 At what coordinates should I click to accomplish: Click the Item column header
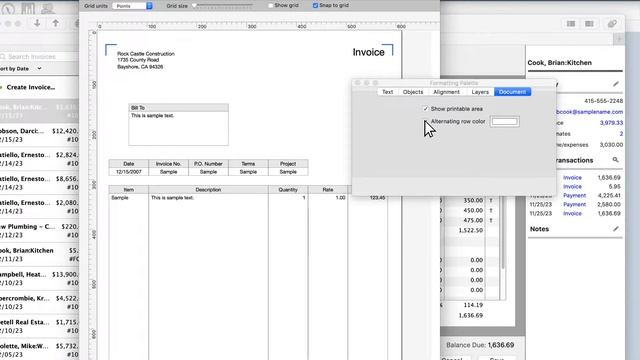tap(129, 190)
